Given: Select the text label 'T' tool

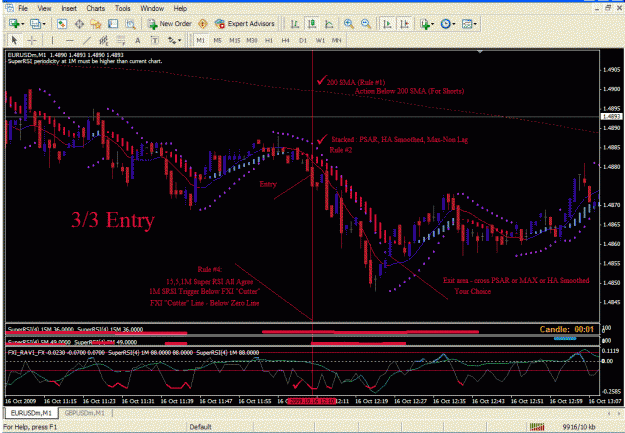Looking at the screenshot, I should (x=155, y=40).
